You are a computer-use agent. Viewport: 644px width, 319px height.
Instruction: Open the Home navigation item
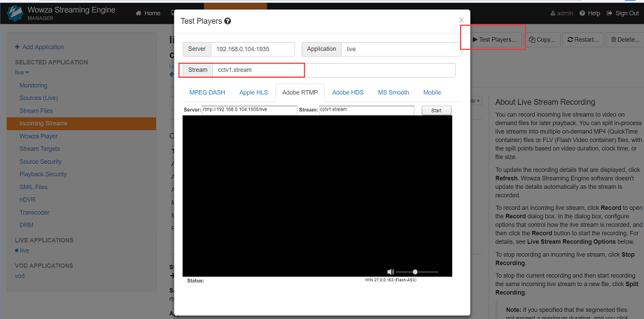click(x=148, y=13)
